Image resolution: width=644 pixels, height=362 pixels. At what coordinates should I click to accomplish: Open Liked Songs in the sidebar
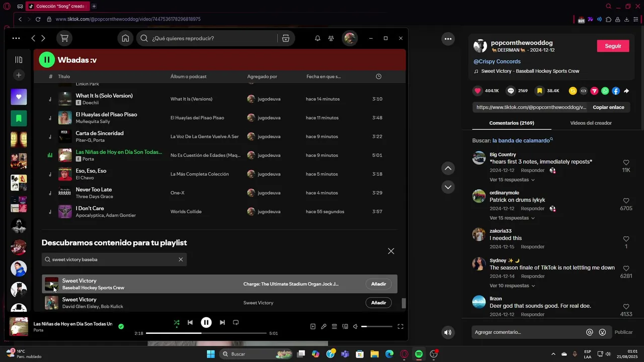19,97
